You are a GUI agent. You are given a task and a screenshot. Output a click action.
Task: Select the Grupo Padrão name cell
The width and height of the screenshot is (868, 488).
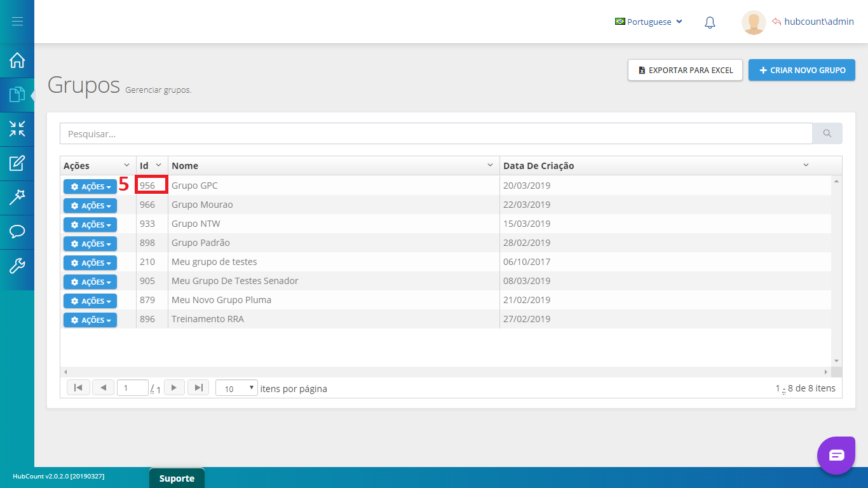click(334, 243)
